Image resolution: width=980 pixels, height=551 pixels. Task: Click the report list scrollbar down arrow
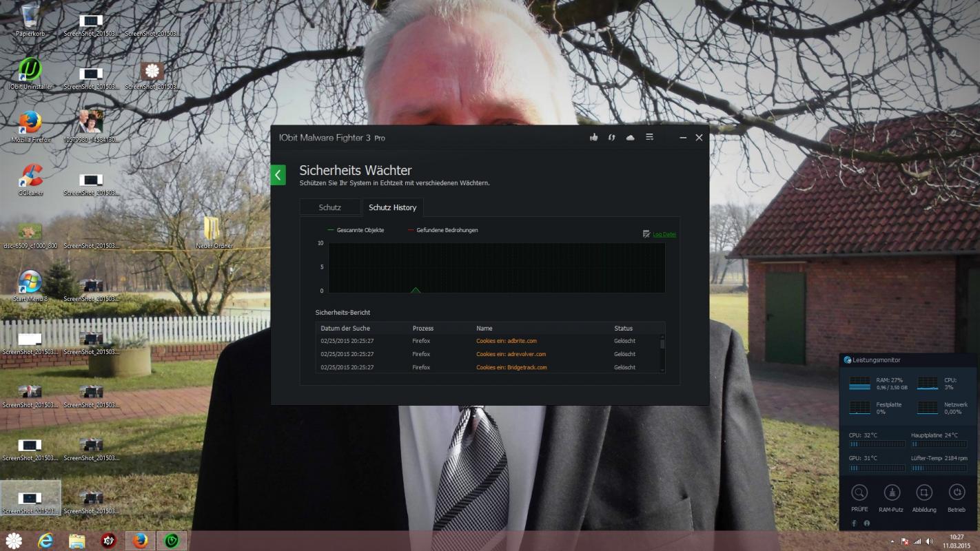click(662, 370)
